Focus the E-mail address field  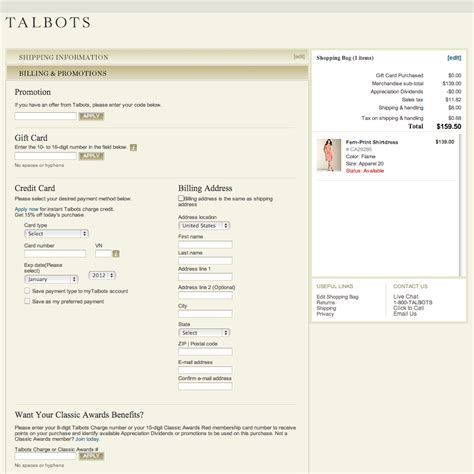(205, 370)
